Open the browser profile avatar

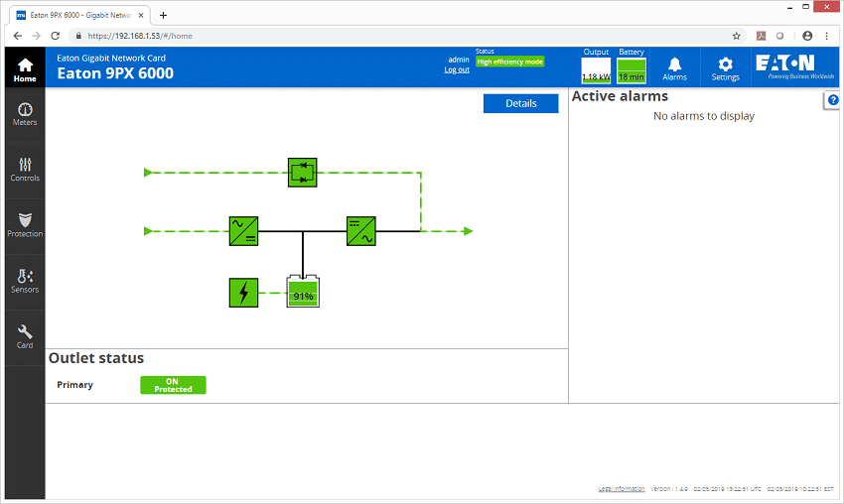807,36
